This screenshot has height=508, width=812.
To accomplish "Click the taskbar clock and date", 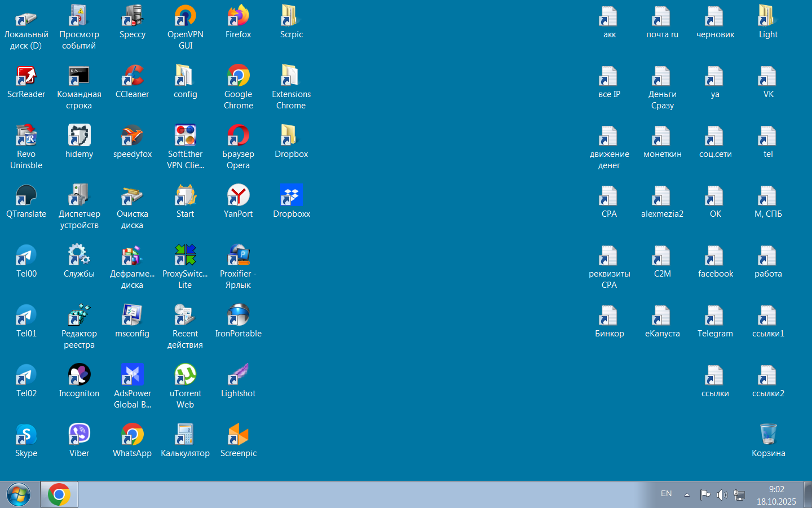I will click(x=776, y=495).
